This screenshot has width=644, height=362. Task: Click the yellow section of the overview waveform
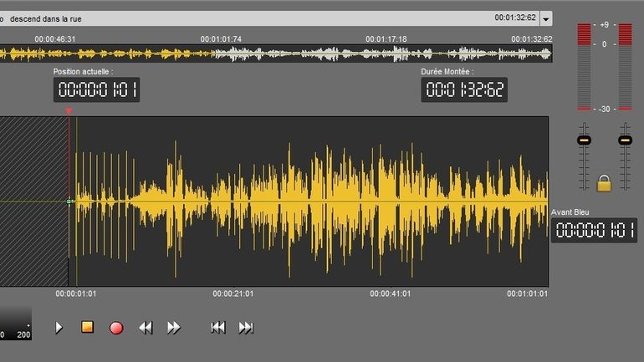coord(100,54)
